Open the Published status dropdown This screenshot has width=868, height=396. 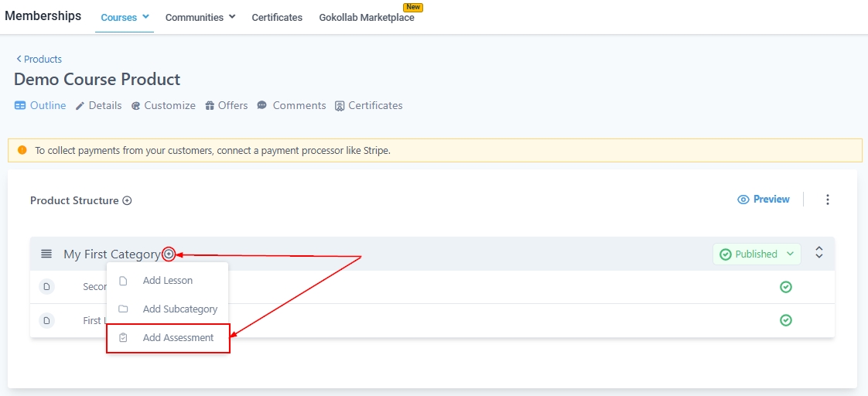click(757, 254)
